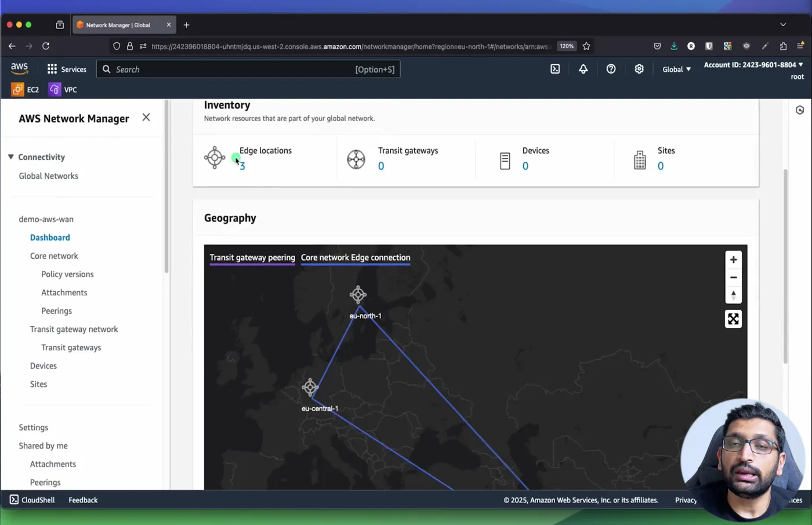Click the Core network Edge connection legend

pyautogui.click(x=356, y=258)
